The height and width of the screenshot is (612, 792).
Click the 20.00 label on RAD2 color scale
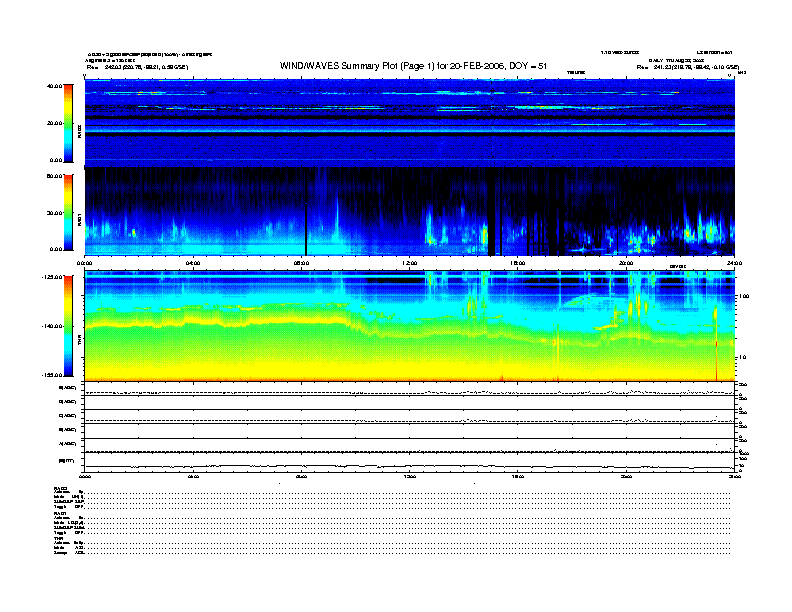coord(55,123)
